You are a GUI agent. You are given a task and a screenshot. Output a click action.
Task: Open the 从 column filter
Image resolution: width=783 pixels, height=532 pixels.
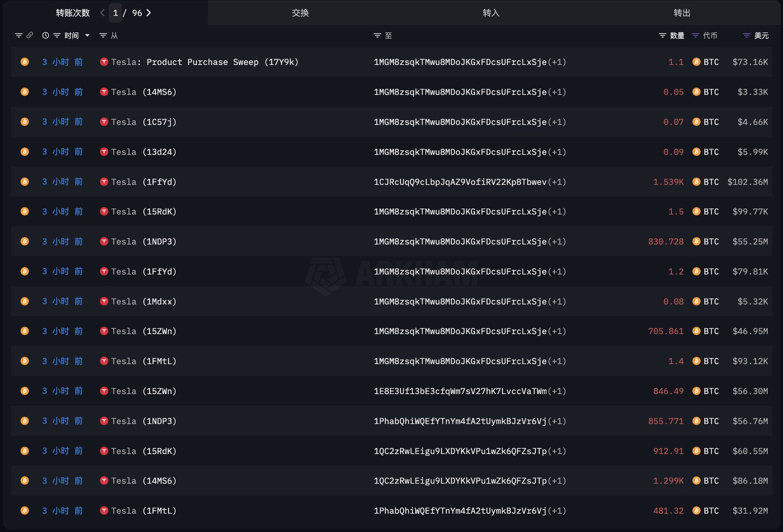[103, 36]
